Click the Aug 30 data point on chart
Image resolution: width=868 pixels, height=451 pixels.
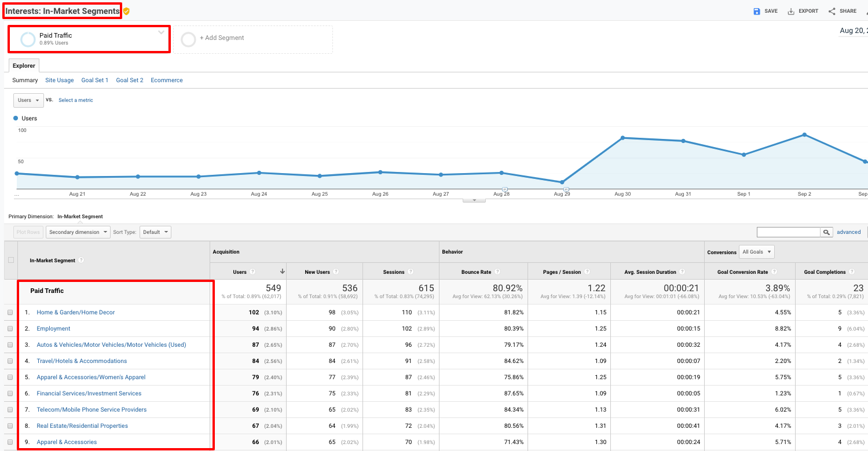[622, 138]
